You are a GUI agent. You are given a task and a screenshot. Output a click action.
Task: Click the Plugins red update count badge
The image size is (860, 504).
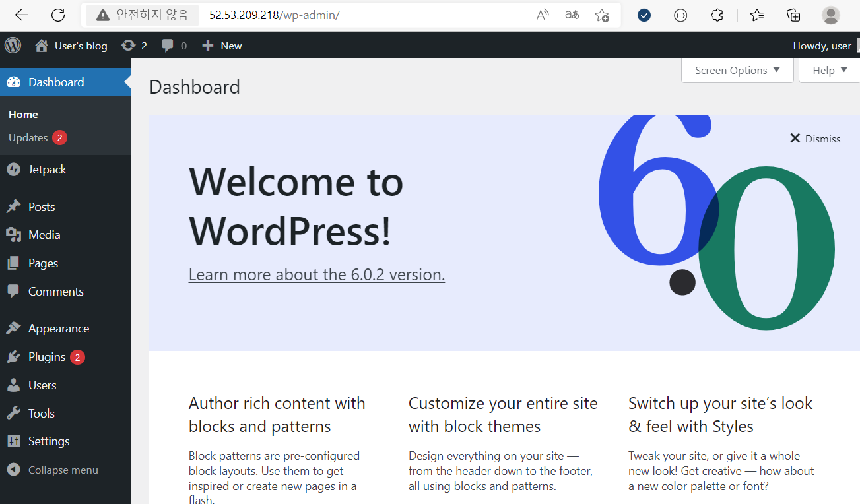click(x=77, y=358)
